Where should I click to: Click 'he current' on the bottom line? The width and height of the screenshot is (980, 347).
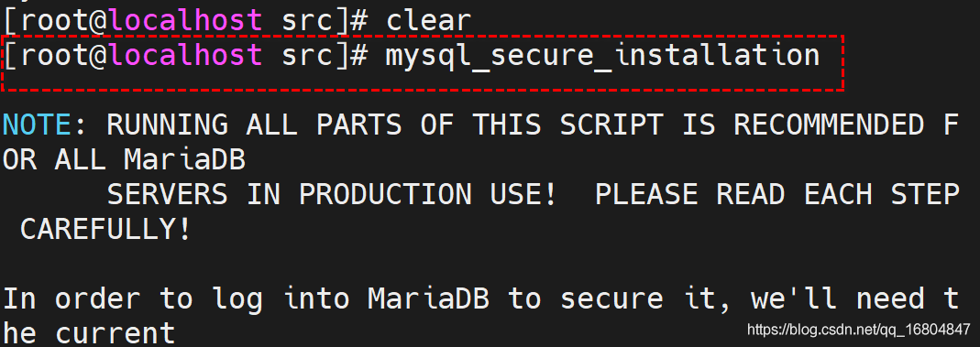(89, 334)
